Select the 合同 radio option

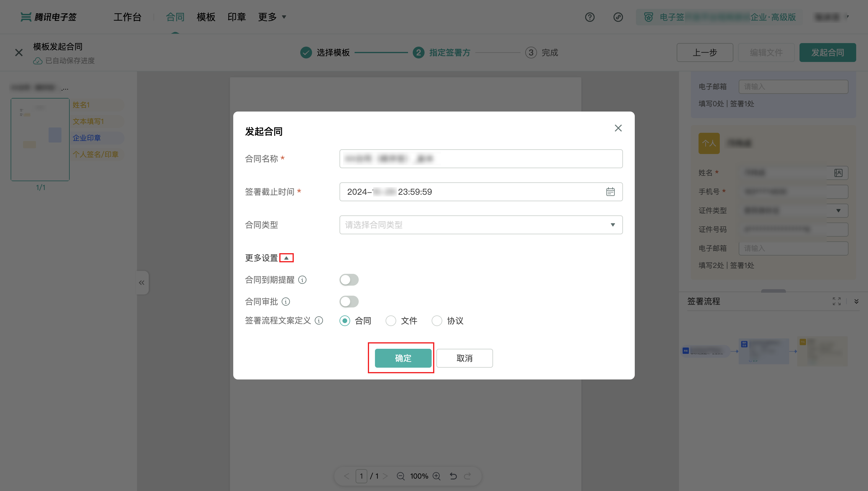click(345, 321)
